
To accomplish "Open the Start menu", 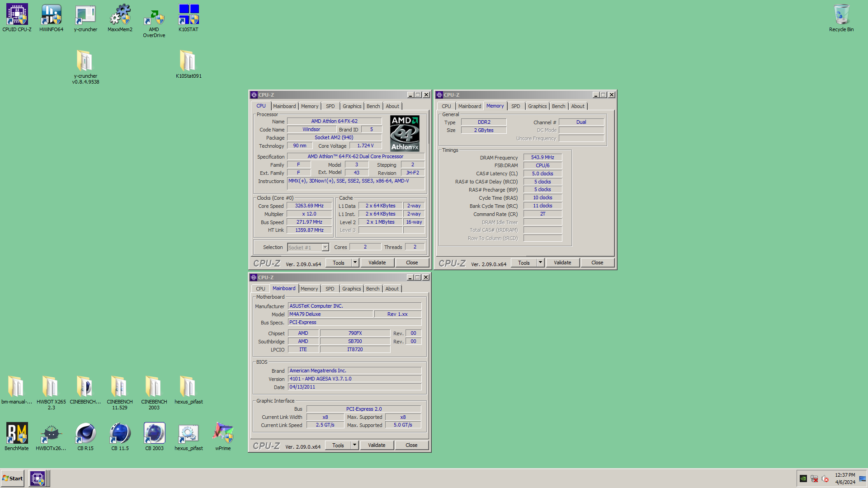I will pyautogui.click(x=13, y=479).
